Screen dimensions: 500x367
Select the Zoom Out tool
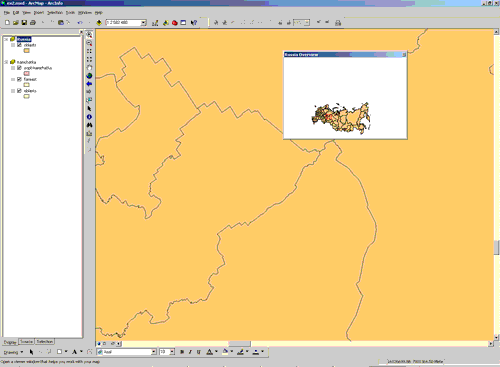coord(89,43)
